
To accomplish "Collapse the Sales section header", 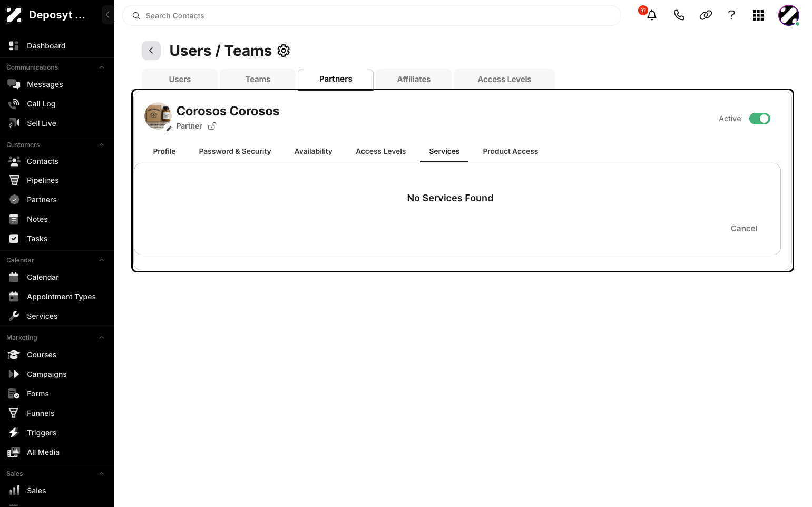I will pos(102,474).
